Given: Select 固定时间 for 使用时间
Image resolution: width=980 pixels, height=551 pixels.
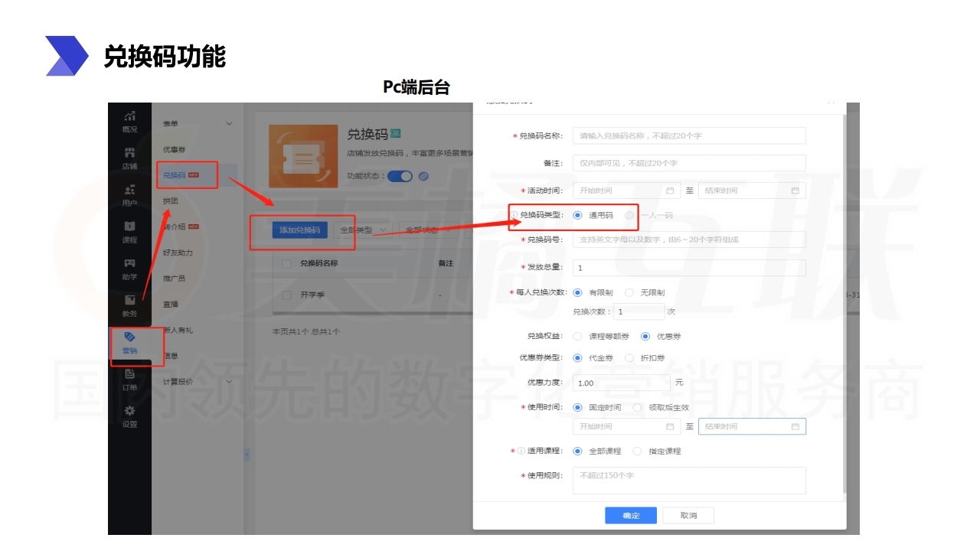Looking at the screenshot, I should tap(577, 407).
